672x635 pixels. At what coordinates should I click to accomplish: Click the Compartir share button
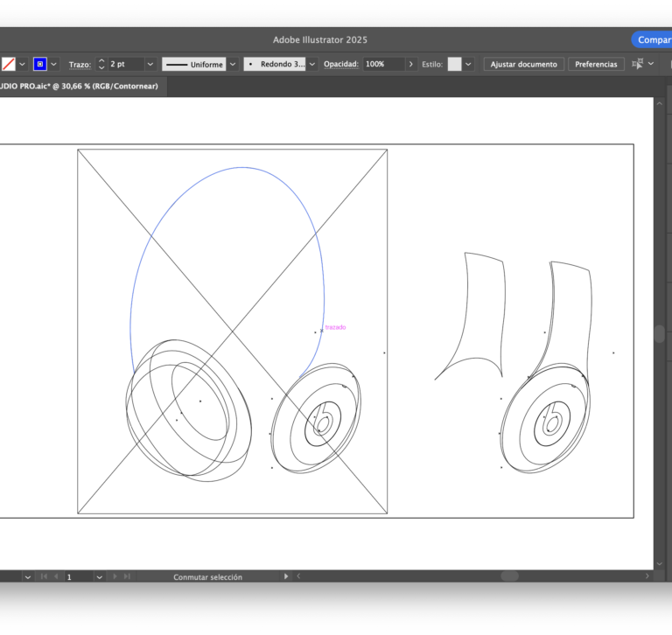coord(653,39)
